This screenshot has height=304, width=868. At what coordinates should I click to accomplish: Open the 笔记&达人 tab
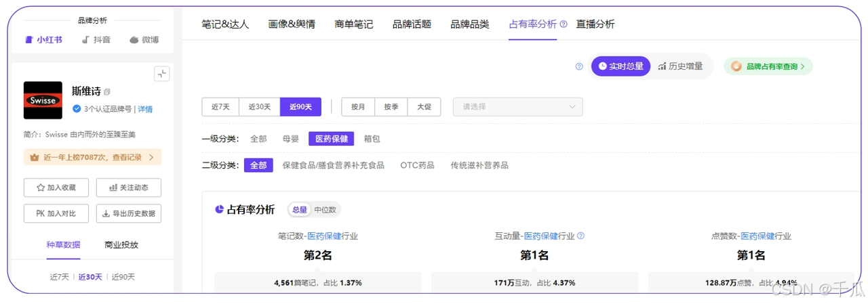tap(225, 24)
